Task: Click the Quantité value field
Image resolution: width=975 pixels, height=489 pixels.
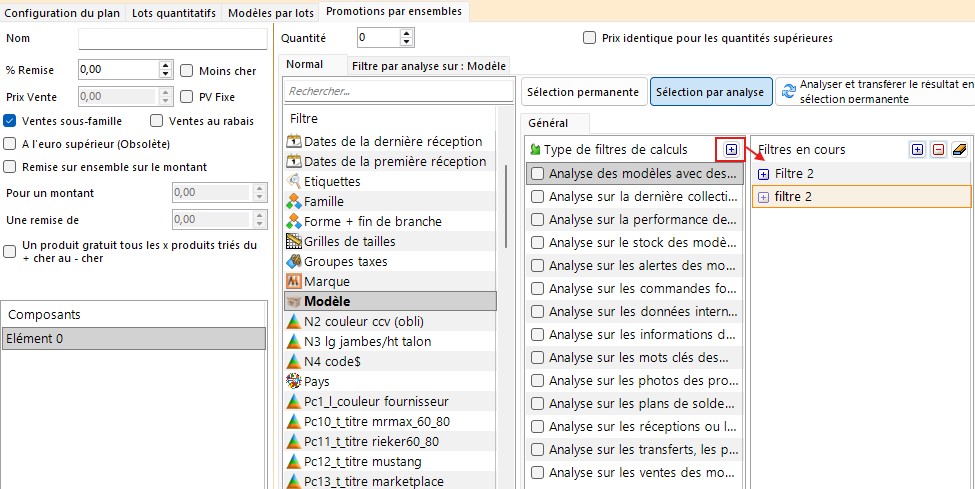Action: point(379,38)
